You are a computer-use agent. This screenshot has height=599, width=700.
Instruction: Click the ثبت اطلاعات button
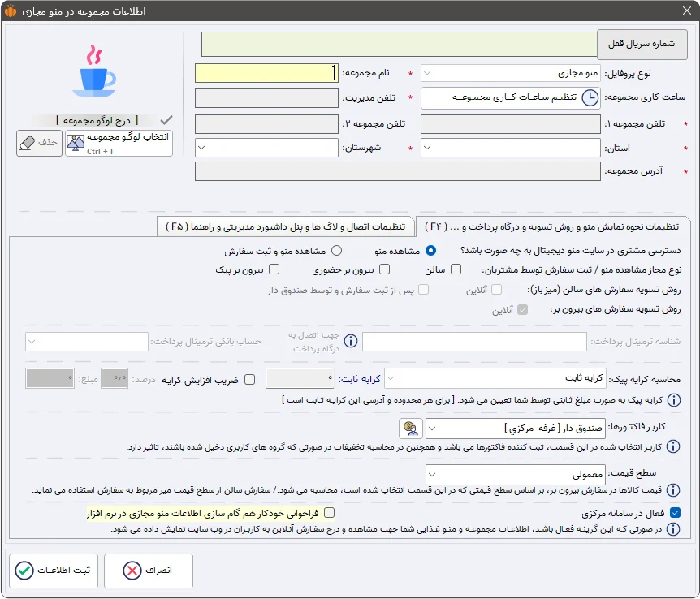pyautogui.click(x=54, y=571)
